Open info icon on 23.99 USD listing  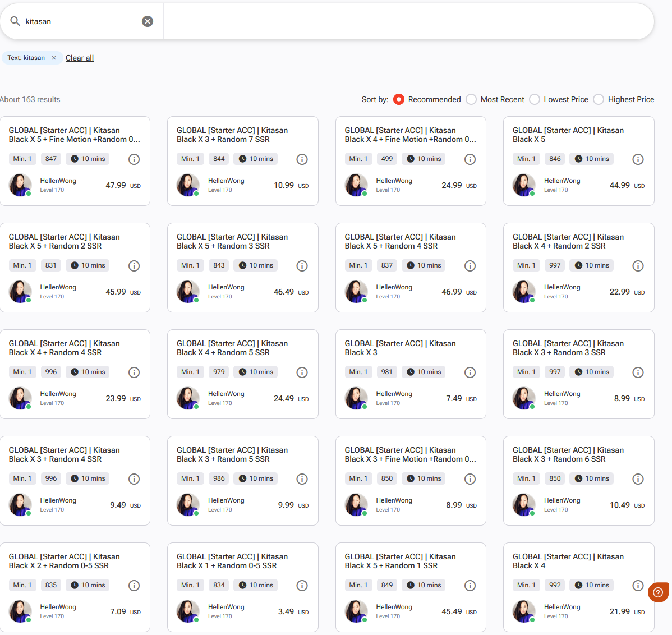pos(134,373)
